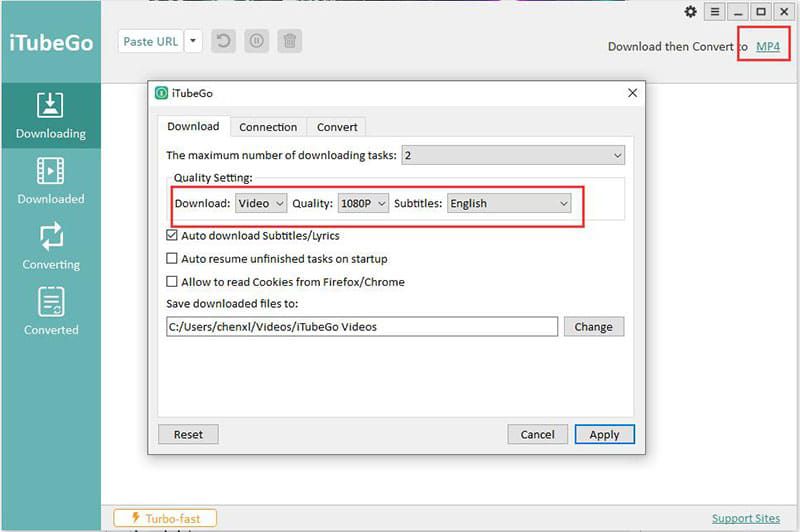The width and height of the screenshot is (800, 532).
Task: Open the Quality 1080P dropdown
Action: click(363, 204)
